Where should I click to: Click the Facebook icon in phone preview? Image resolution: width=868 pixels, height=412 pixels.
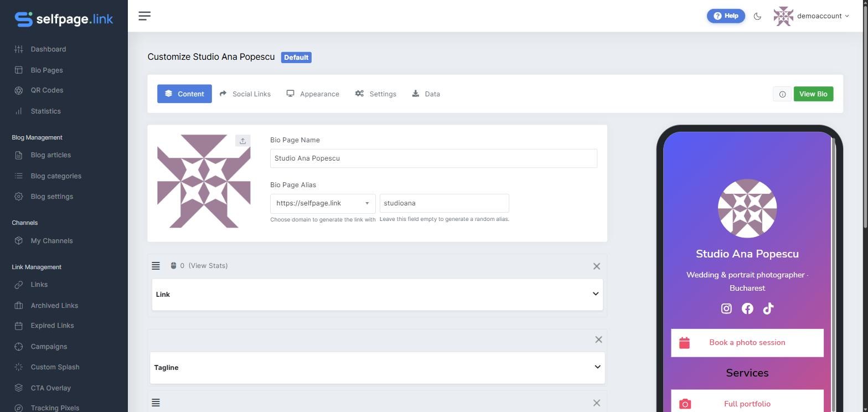[x=747, y=308]
